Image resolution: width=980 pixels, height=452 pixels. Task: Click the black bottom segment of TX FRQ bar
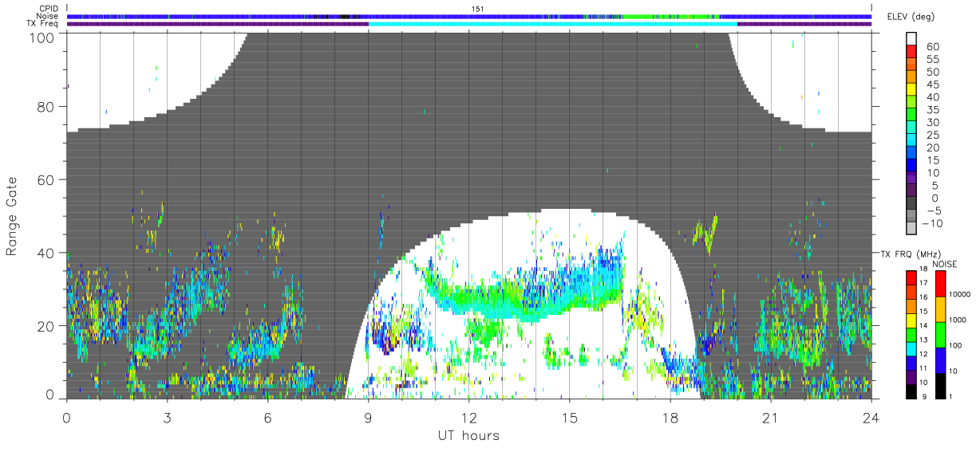[x=911, y=391]
